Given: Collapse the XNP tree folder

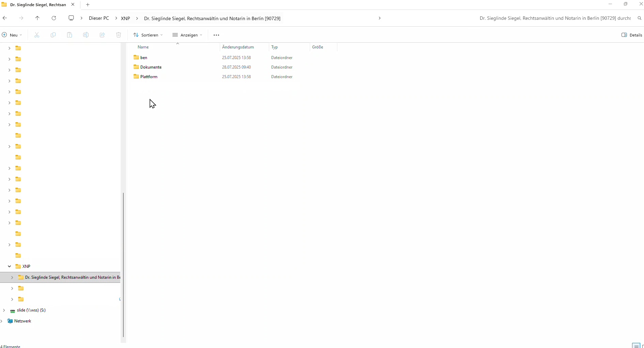Looking at the screenshot, I should 10,266.
